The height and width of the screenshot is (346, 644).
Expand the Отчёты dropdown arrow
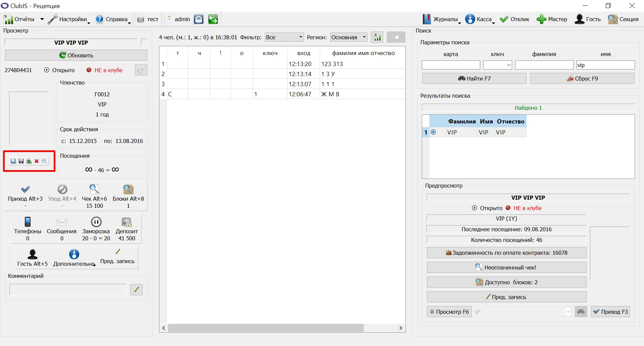pyautogui.click(x=42, y=19)
